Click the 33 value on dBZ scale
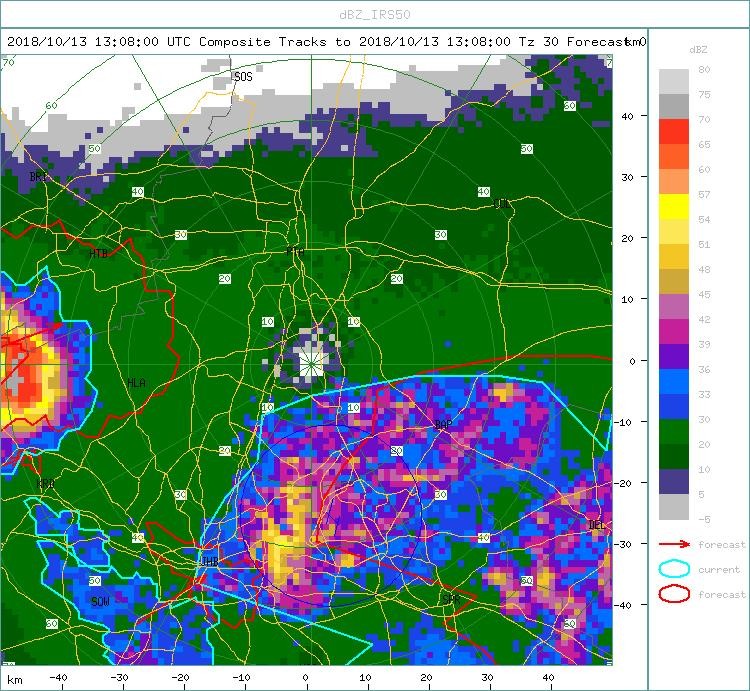This screenshot has width=750, height=691. pos(704,395)
